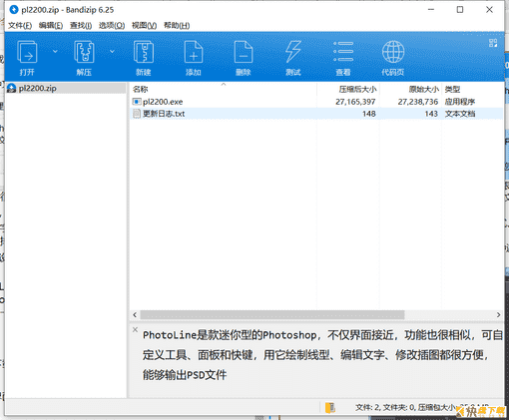Click the Delete (删除) toolbar icon
509x420 pixels.
244,52
